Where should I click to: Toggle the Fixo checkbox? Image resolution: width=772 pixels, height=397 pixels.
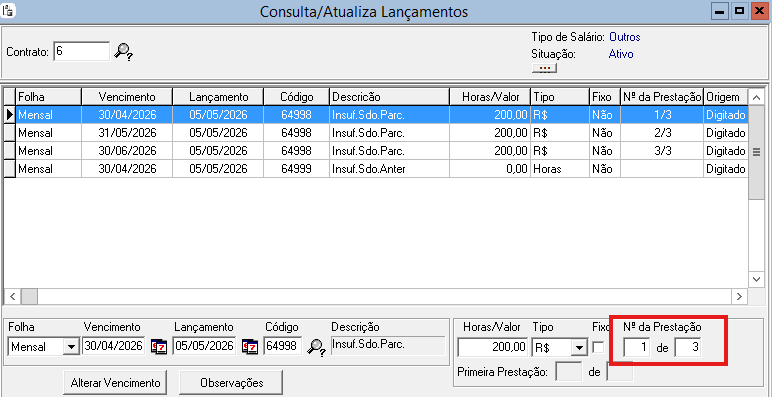coord(598,347)
